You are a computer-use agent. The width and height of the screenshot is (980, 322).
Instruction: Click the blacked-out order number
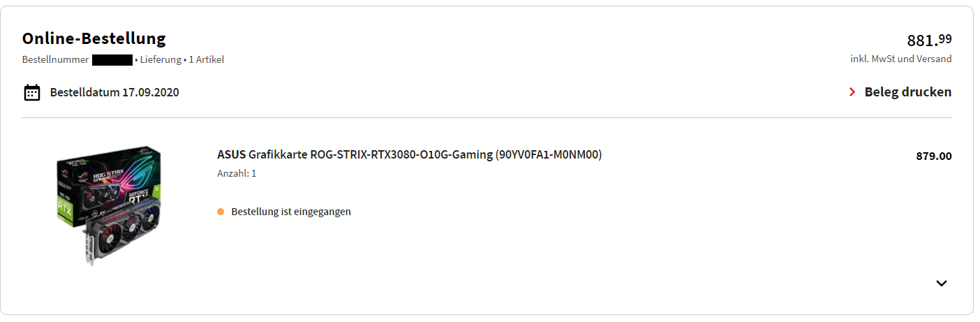tap(112, 60)
